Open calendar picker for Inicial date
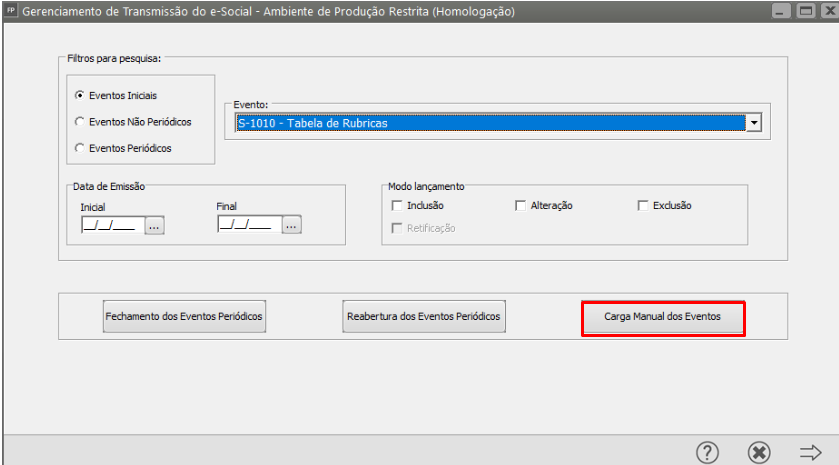839x465 pixels. (153, 225)
